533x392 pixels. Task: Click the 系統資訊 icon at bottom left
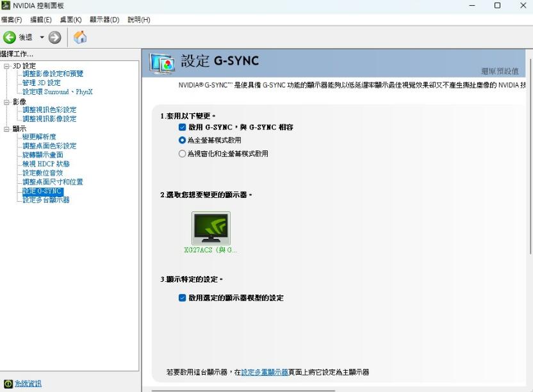[x=8, y=384]
